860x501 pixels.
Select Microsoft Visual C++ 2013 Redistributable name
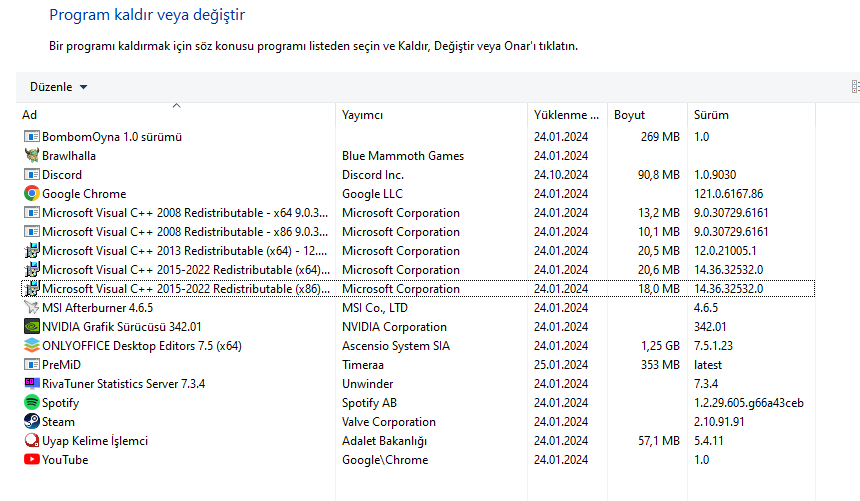pos(185,251)
